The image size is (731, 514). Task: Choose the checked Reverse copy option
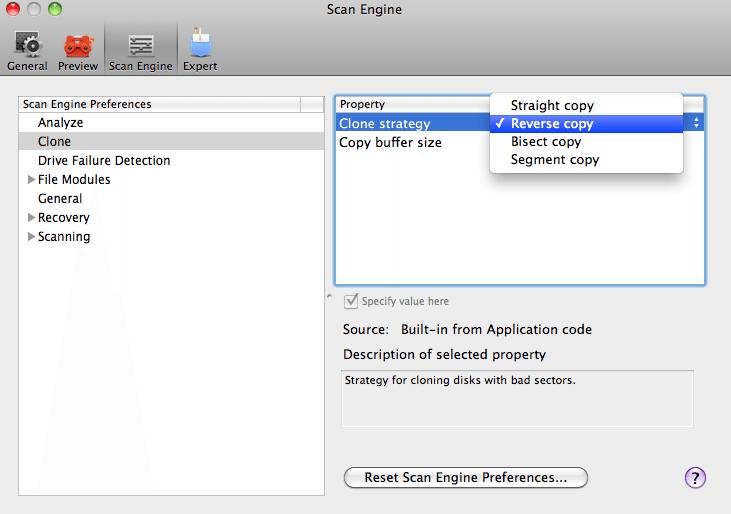tap(586, 123)
